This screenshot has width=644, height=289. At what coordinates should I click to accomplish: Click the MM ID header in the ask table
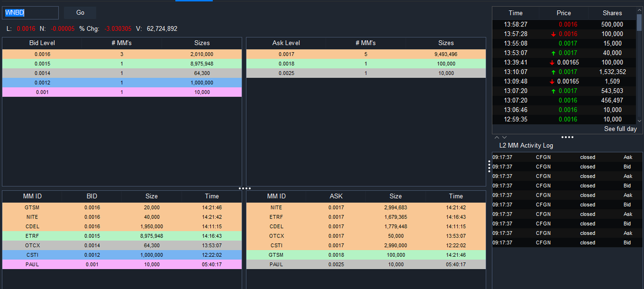276,196
